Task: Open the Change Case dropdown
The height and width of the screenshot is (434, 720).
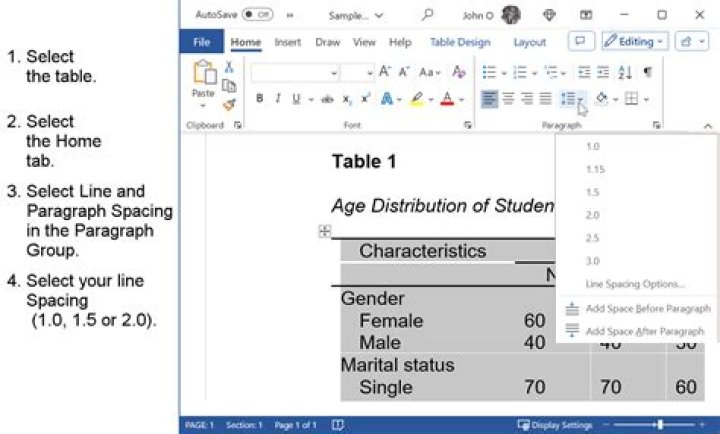Action: pos(430,72)
